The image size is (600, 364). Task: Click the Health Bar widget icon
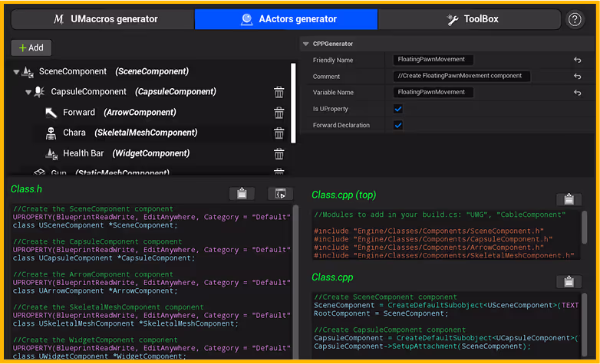click(51, 154)
